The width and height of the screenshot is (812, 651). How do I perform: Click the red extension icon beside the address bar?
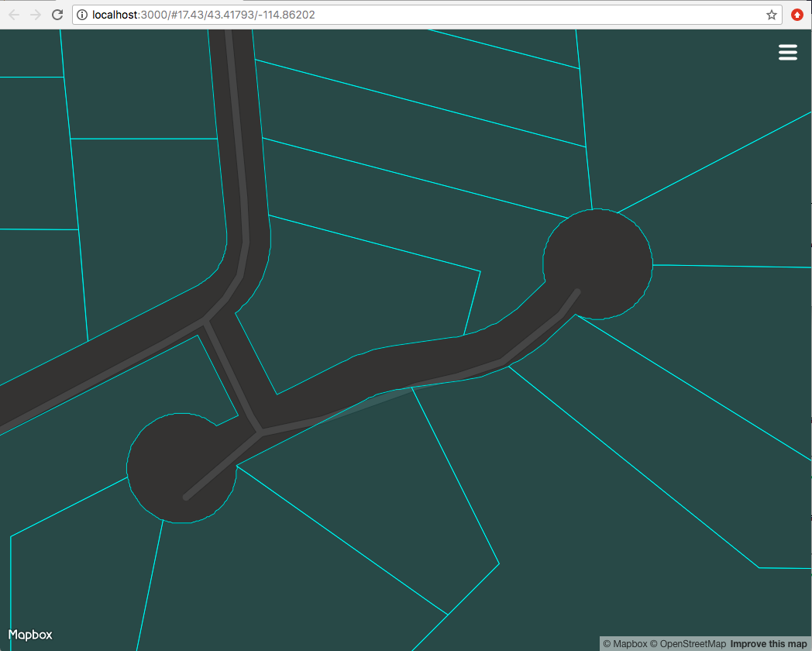797,14
